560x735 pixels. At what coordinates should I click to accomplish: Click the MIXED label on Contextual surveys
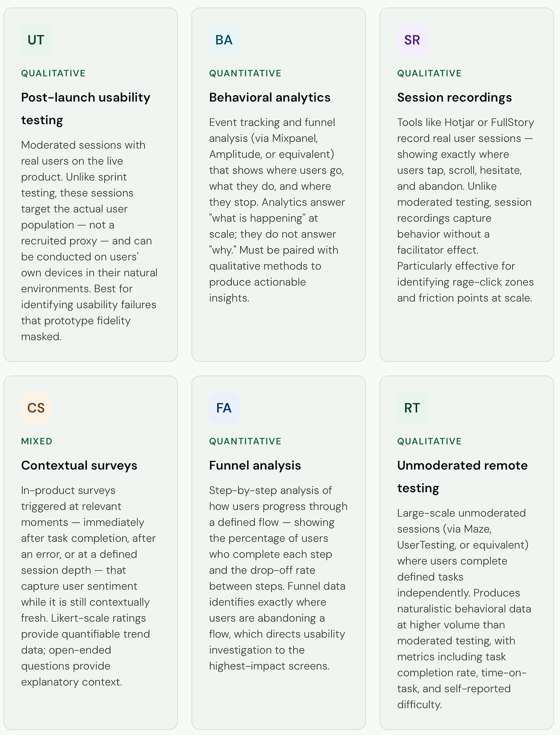point(37,441)
